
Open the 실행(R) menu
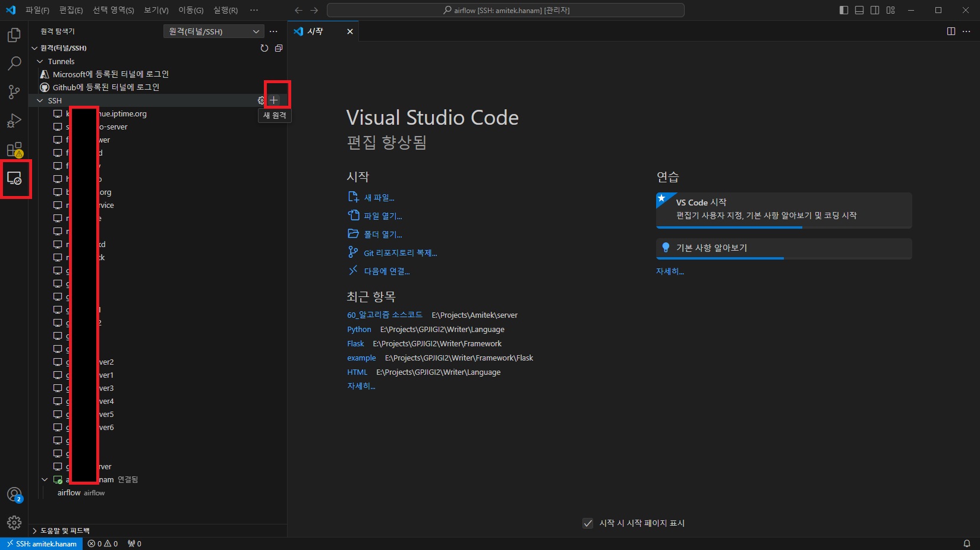pyautogui.click(x=225, y=10)
